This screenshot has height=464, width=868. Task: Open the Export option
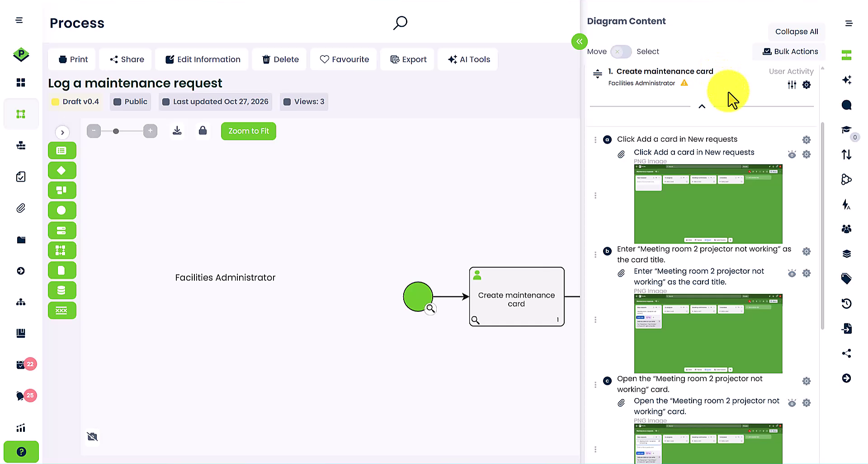[408, 59]
